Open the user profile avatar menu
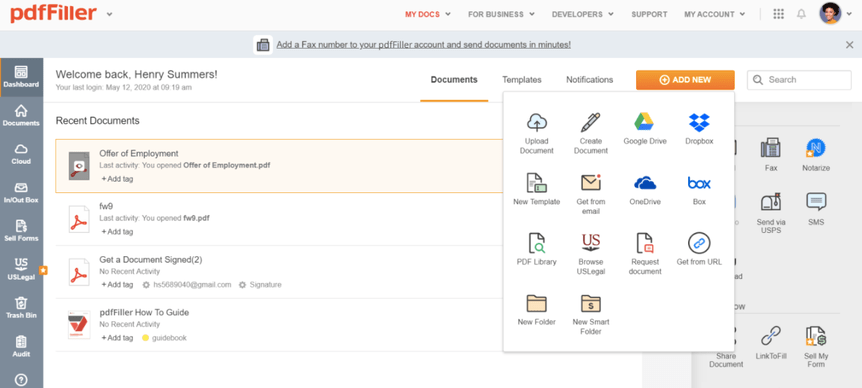 point(830,14)
